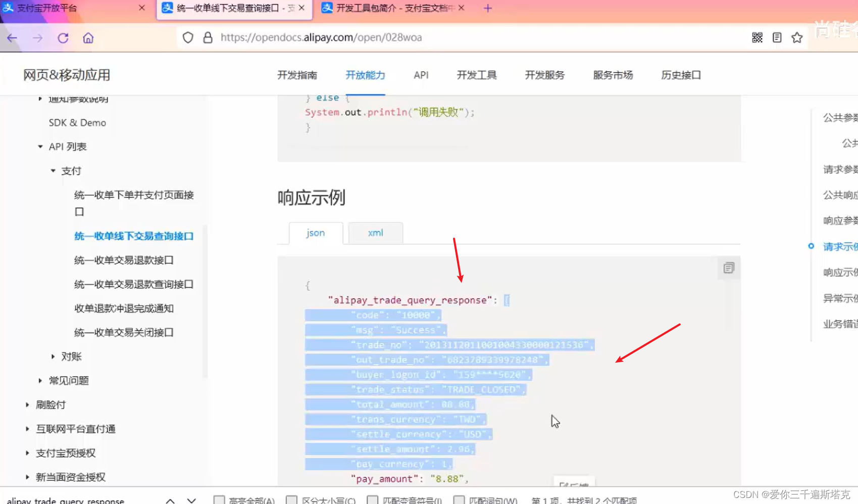Toggle the 匹配词句 find checkbox

[459, 500]
